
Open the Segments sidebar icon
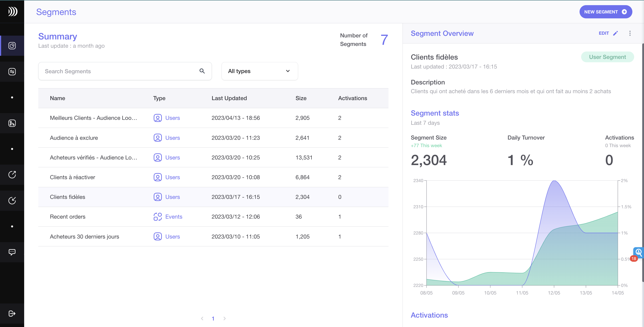coord(12,45)
